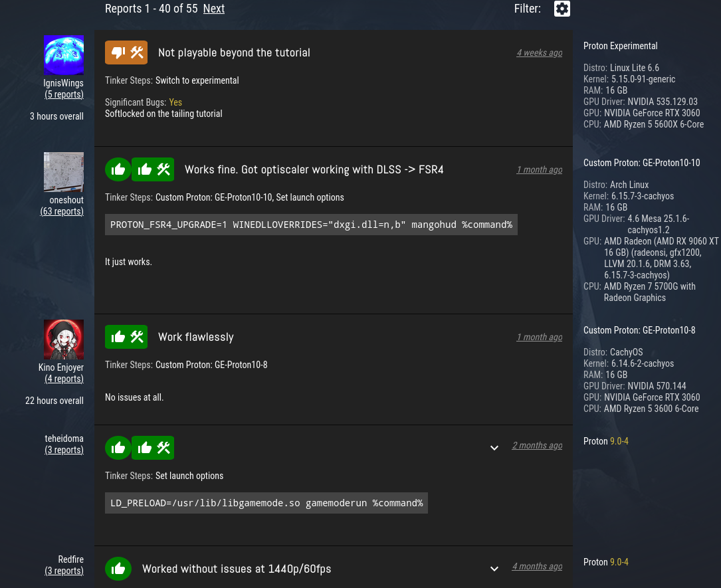Screen dimensions: 721x588
Task: Click 'GPU Driver: NVIDIA 570.144' spec line
Action: [x=635, y=386]
